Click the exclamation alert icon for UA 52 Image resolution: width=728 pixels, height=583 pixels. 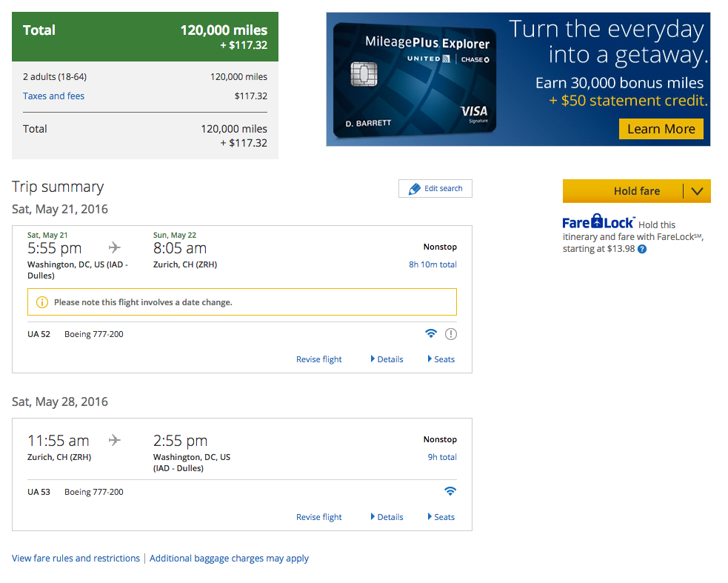click(451, 334)
